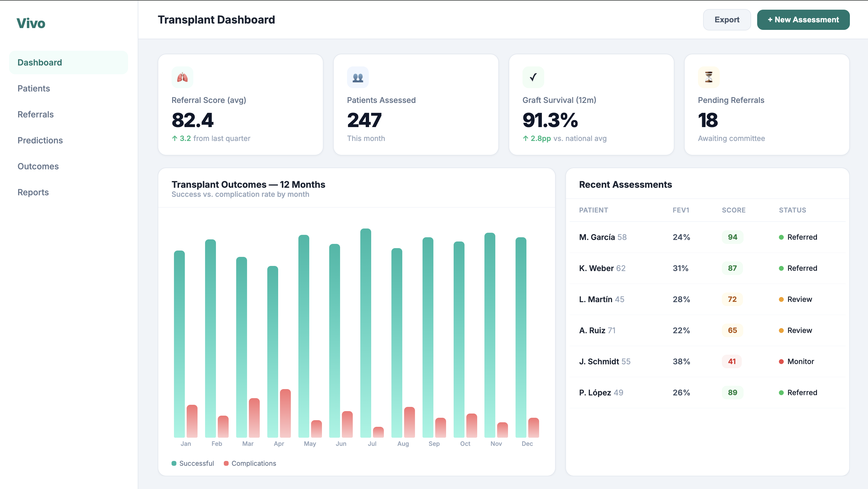Click the green up arrow beside 3.2
Screen dimensions: 868x489
[175, 139]
